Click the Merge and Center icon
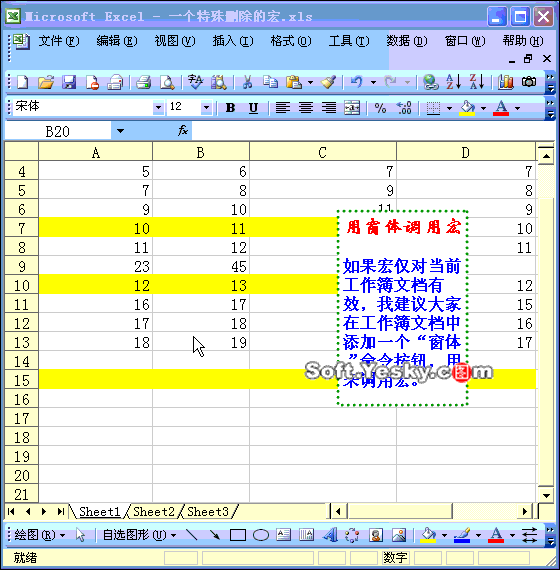This screenshot has height=570, width=560. [352, 108]
